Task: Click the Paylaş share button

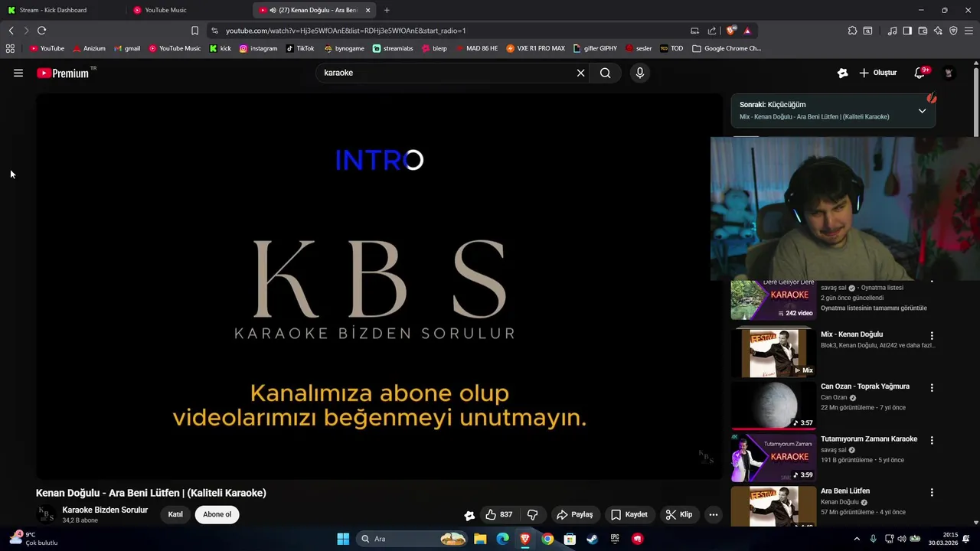Action: (575, 514)
